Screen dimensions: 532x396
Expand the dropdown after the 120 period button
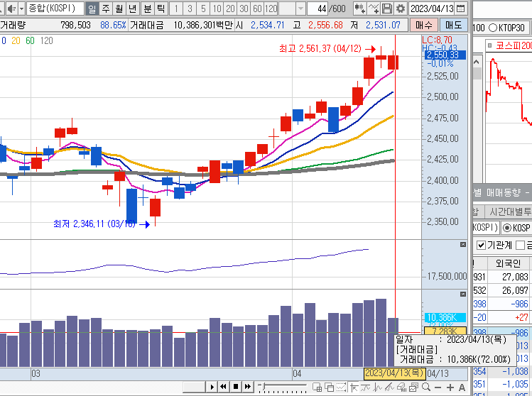[301, 9]
